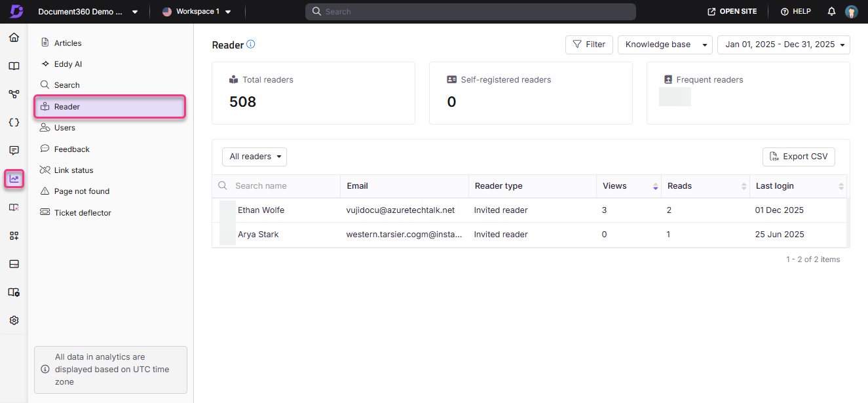The width and height of the screenshot is (868, 403).
Task: Open the notifications bell
Action: [831, 11]
